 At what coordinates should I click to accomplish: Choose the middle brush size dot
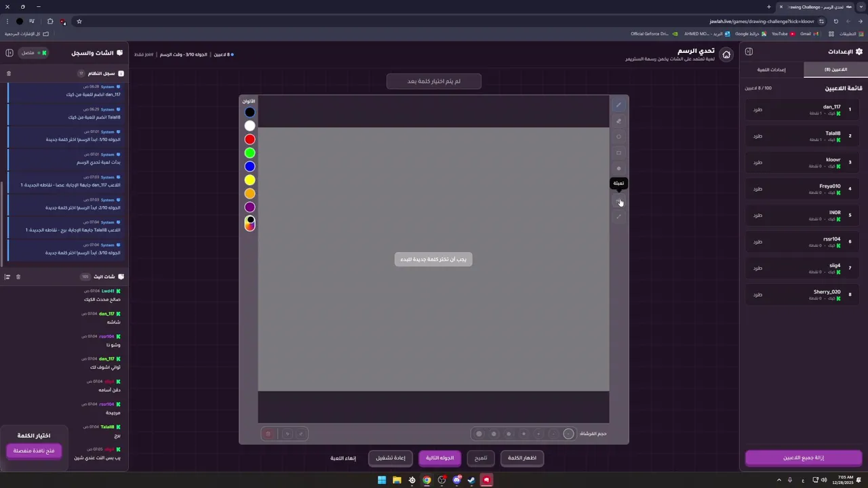tap(524, 434)
